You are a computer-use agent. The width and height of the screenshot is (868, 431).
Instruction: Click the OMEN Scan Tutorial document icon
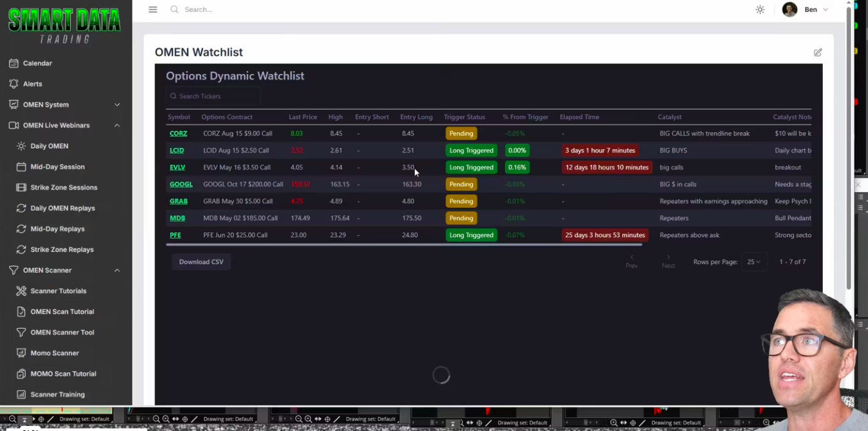21,312
